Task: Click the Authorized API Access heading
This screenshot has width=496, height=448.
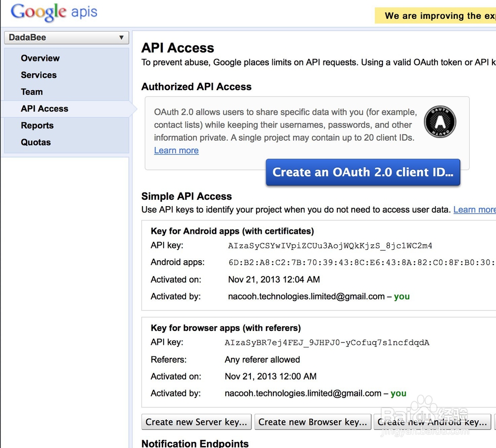Action: tap(196, 87)
